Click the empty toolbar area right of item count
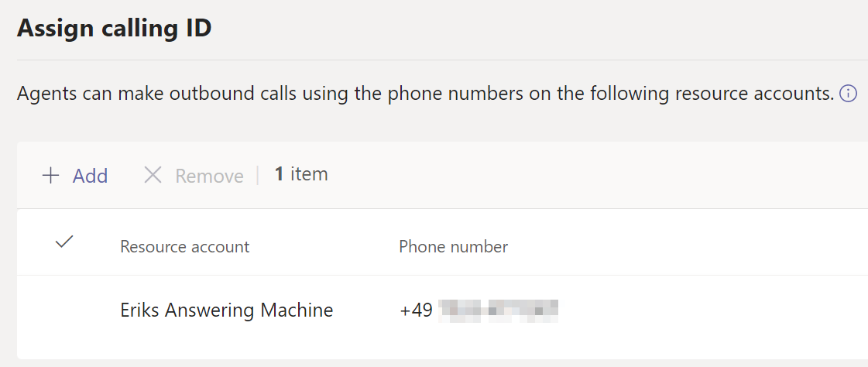This screenshot has height=367, width=868. click(588, 176)
